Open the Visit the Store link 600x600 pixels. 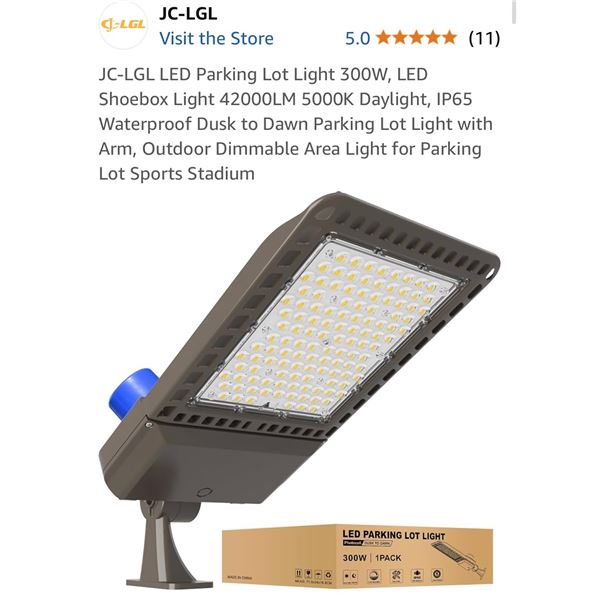click(216, 39)
